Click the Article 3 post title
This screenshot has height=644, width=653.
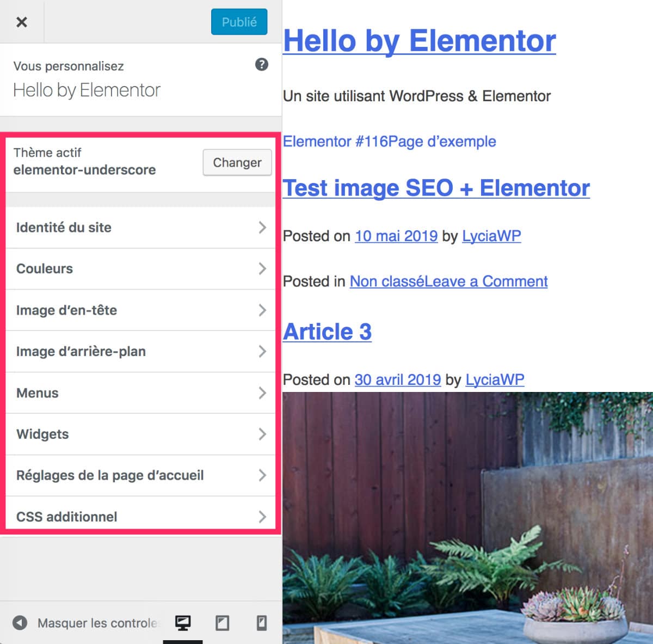tap(327, 332)
